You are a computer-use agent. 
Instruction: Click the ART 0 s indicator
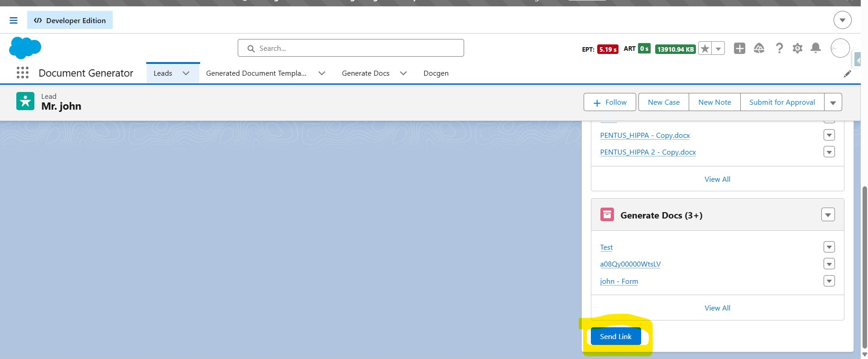click(637, 49)
